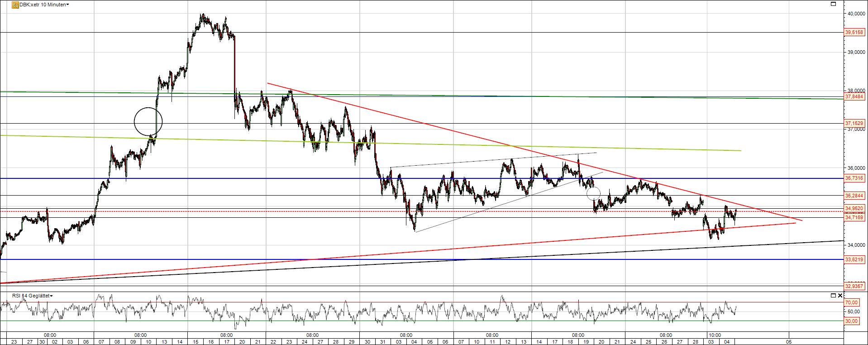
Task: Click the orange Eq instrument icon
Action: point(15,5)
